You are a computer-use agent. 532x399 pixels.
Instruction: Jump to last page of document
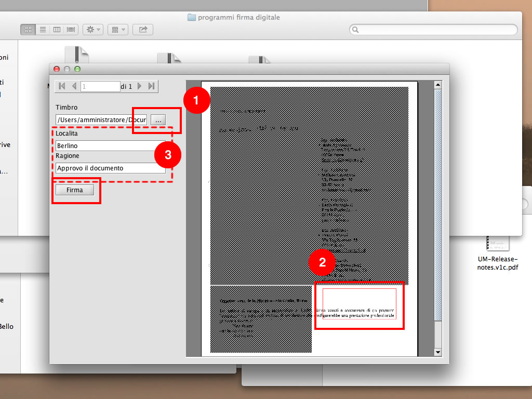point(151,86)
